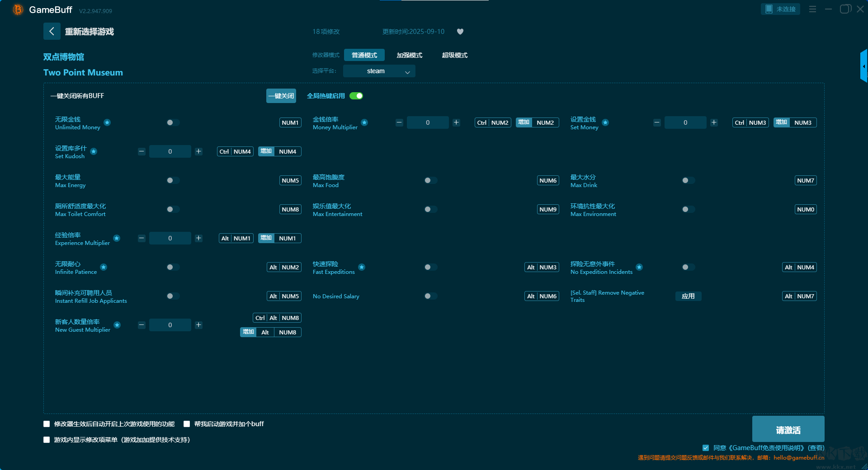The image size is (868, 470).
Task: Click star badge next to New Guest Multiplier
Action: (x=117, y=325)
